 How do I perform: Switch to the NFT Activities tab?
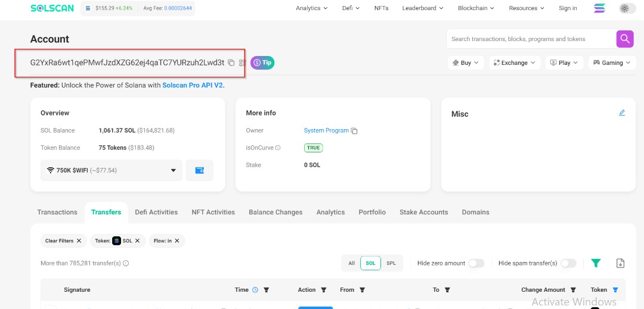click(x=213, y=213)
